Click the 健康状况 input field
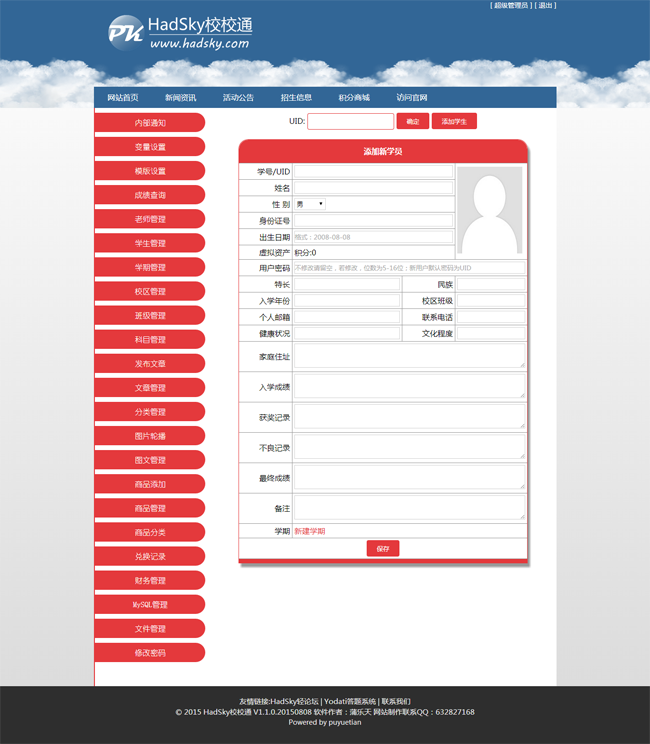 pos(347,333)
